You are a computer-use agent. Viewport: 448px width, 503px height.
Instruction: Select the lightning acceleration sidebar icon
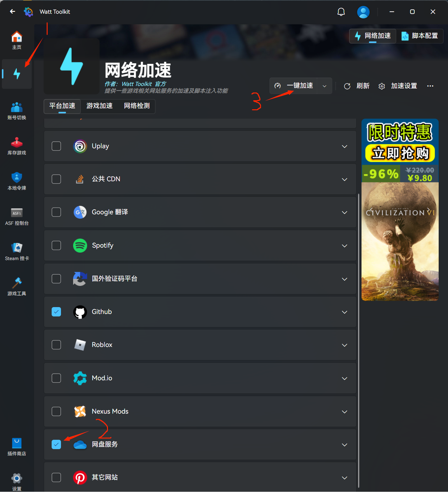[x=17, y=74]
